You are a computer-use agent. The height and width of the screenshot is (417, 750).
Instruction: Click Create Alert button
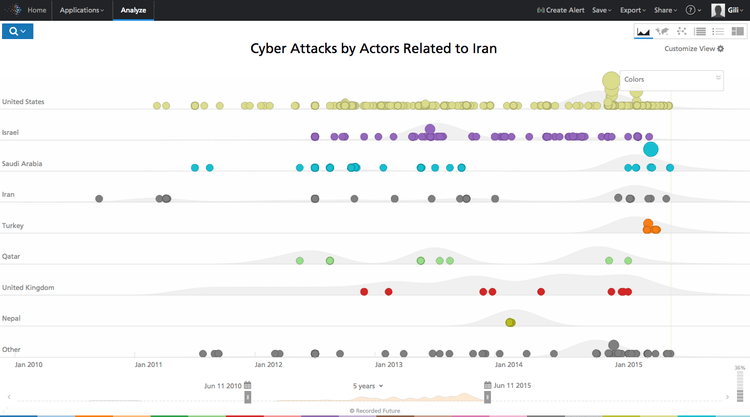pos(562,10)
